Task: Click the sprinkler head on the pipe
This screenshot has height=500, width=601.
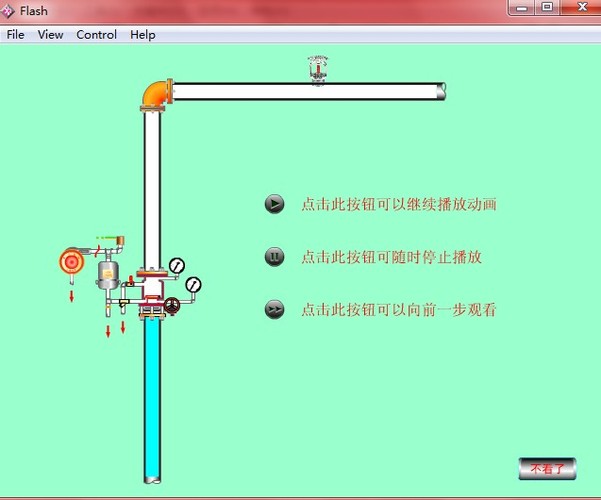Action: [318, 69]
